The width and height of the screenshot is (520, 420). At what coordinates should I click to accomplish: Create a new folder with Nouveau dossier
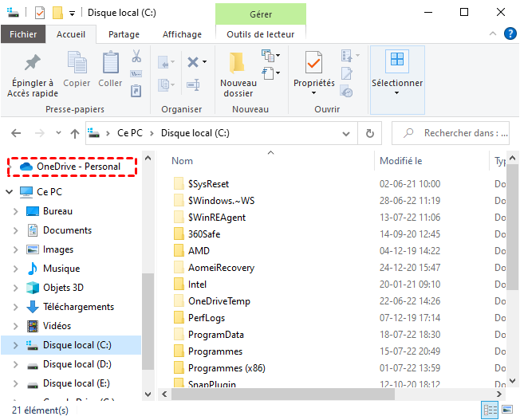(x=238, y=74)
